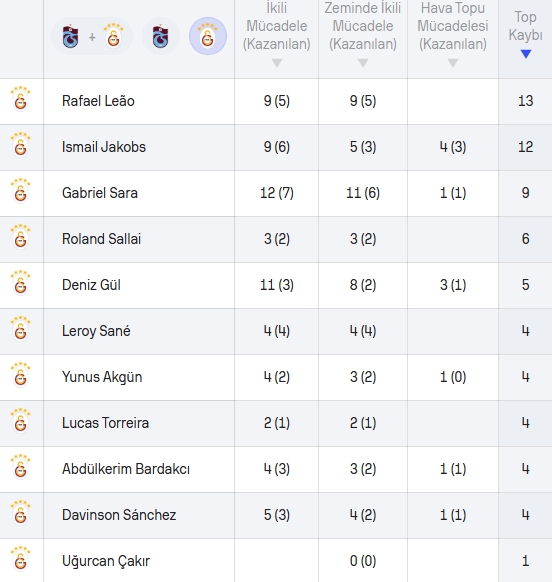This screenshot has height=582, width=552.
Task: Click the Top Kaybı column header text
Action: pyautogui.click(x=526, y=26)
